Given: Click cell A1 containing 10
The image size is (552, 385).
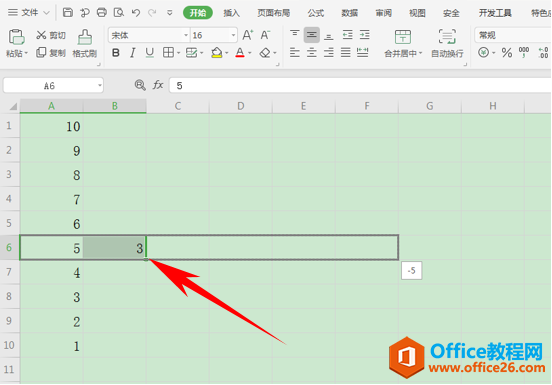Looking at the screenshot, I should [x=51, y=126].
